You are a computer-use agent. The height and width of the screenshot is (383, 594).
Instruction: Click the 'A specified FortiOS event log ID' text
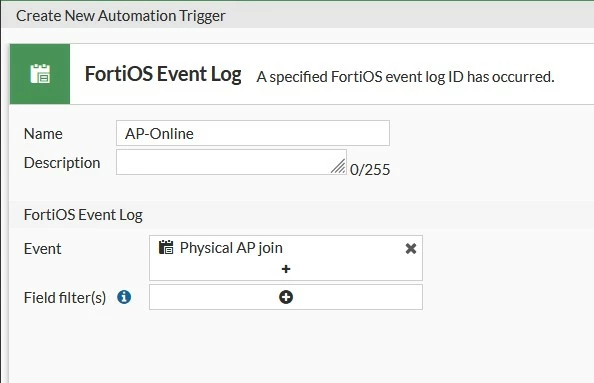(405, 77)
